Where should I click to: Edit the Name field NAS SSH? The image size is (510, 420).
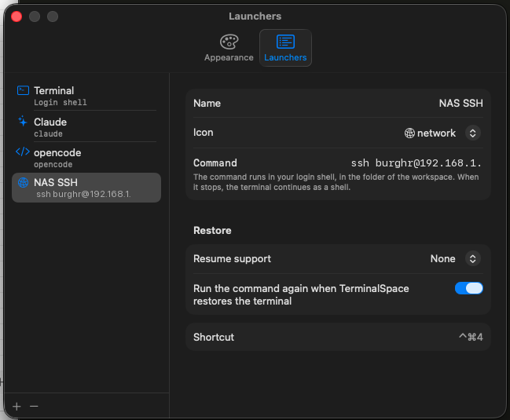460,104
